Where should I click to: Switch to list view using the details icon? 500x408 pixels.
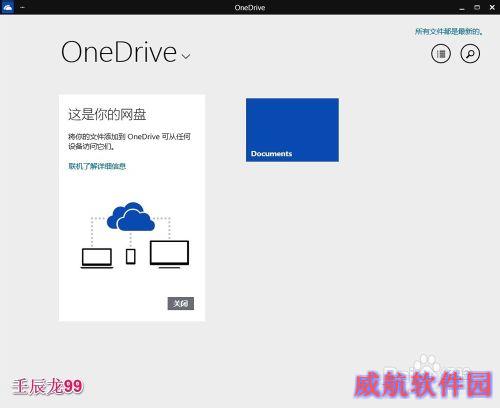pos(441,54)
